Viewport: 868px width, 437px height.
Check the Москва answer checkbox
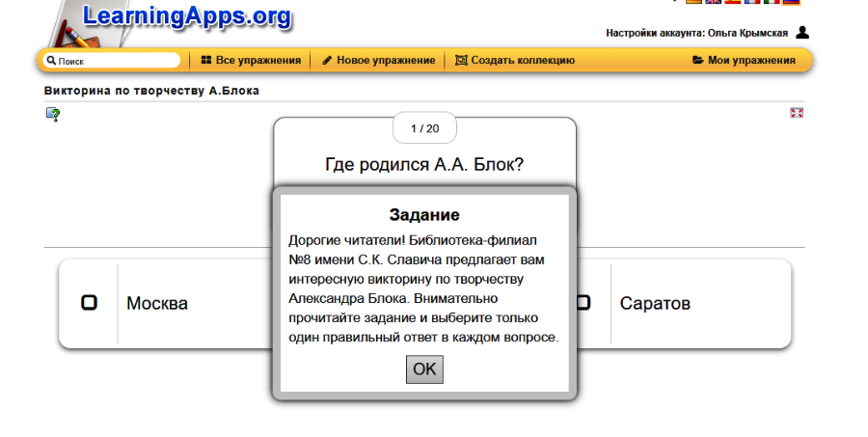coord(89,303)
